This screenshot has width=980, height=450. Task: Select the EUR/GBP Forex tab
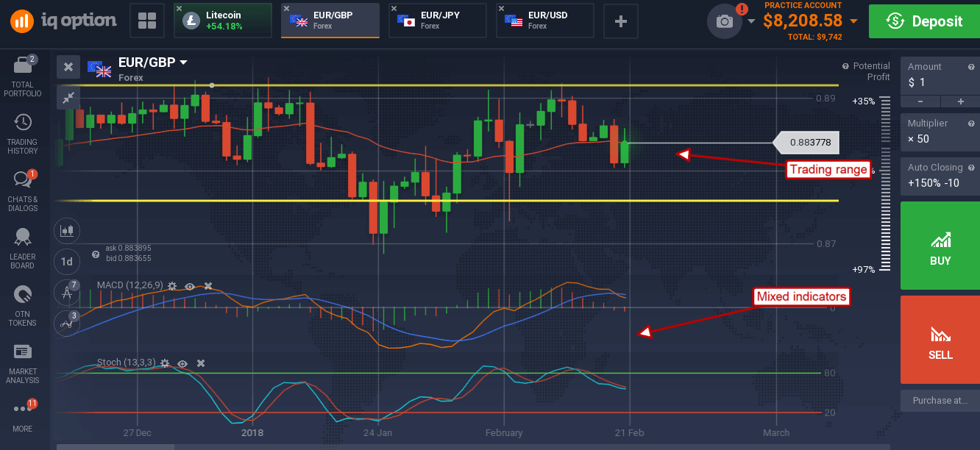click(330, 21)
